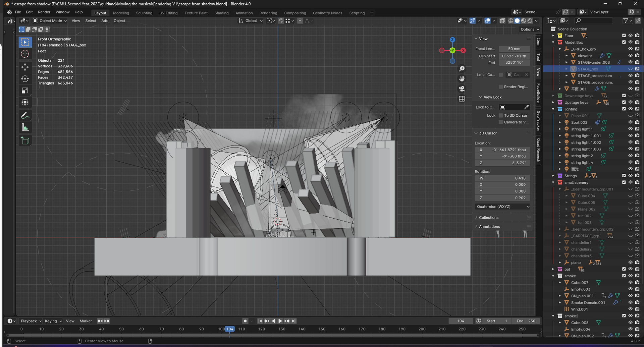Switch to orthographic/perspective grid icon
The height and width of the screenshot is (347, 644).
pos(462,99)
